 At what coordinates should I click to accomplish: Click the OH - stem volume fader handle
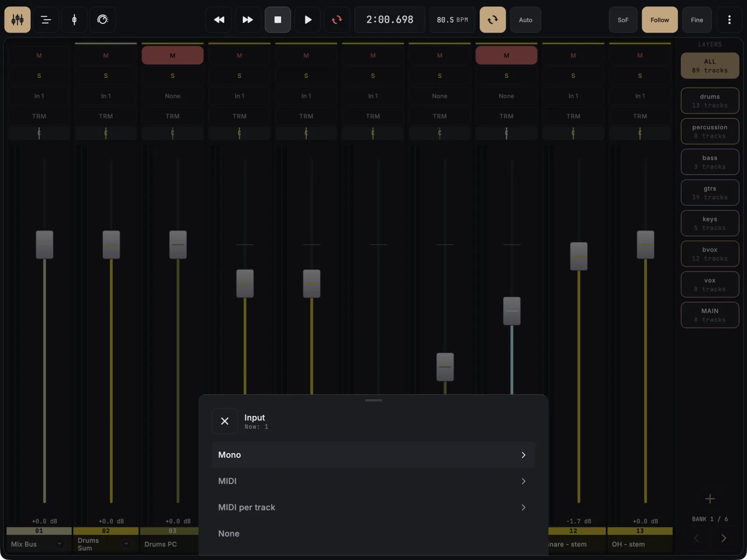click(x=646, y=245)
